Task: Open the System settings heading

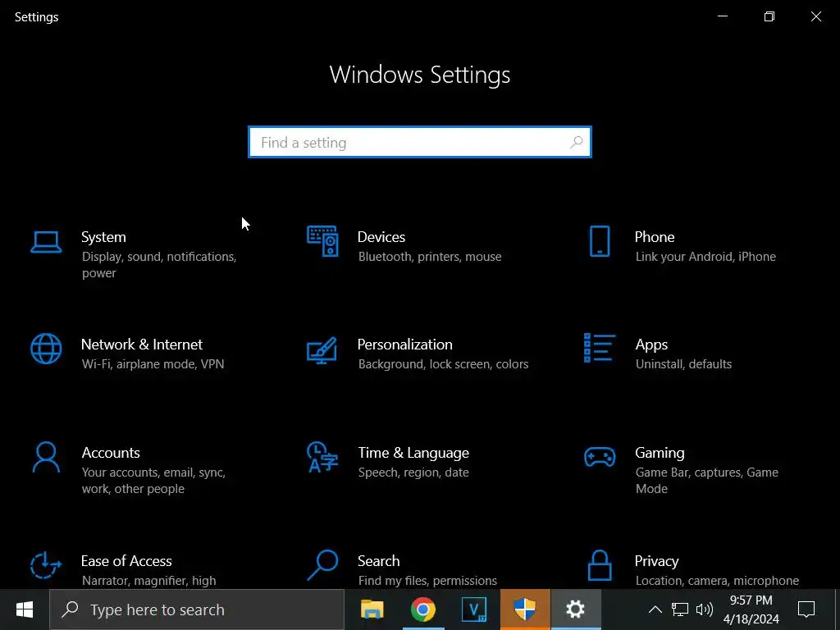Action: click(103, 237)
